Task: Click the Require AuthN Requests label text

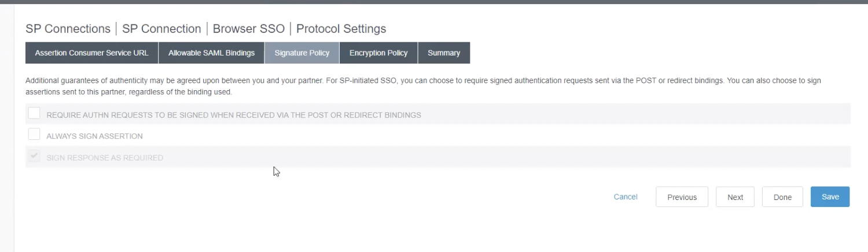Action: tap(234, 115)
